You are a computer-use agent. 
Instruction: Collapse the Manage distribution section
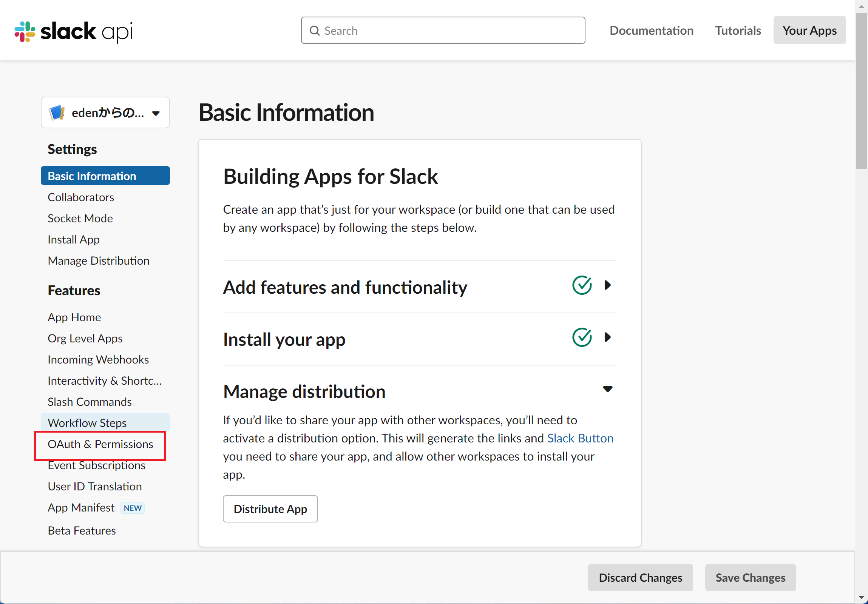pyautogui.click(x=607, y=389)
